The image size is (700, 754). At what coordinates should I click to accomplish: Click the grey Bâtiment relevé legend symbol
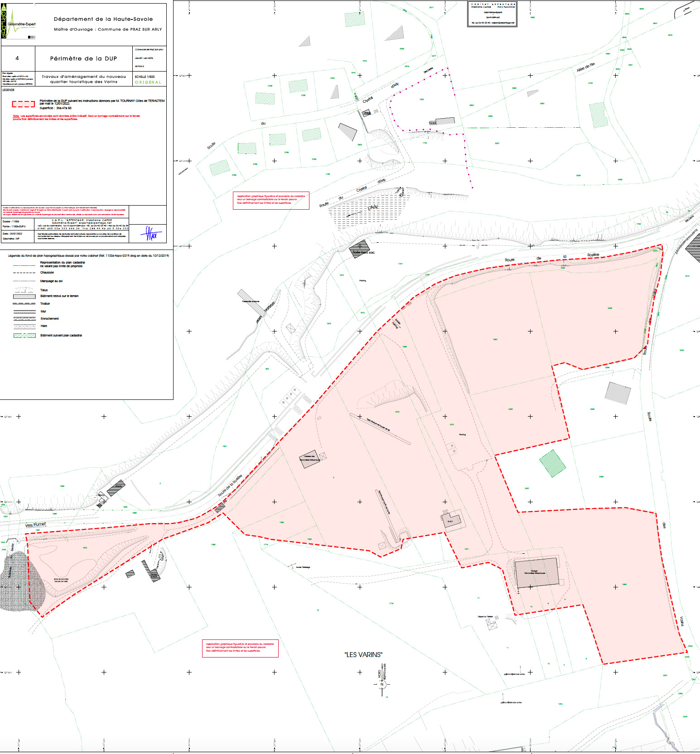24,296
